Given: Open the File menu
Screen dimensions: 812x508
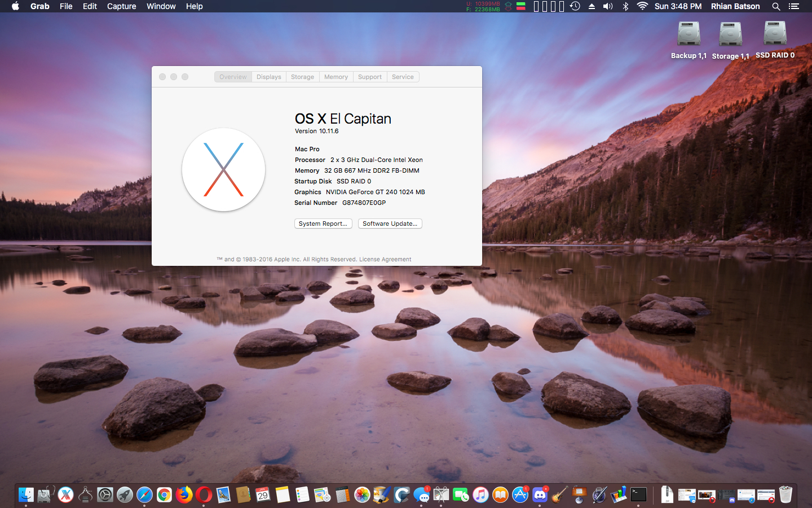Looking at the screenshot, I should [x=66, y=6].
